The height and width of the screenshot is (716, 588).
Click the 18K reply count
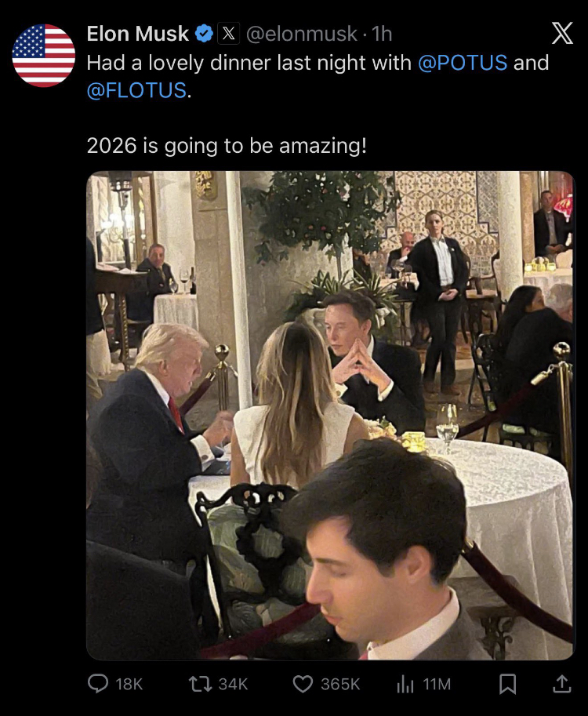[x=129, y=684]
